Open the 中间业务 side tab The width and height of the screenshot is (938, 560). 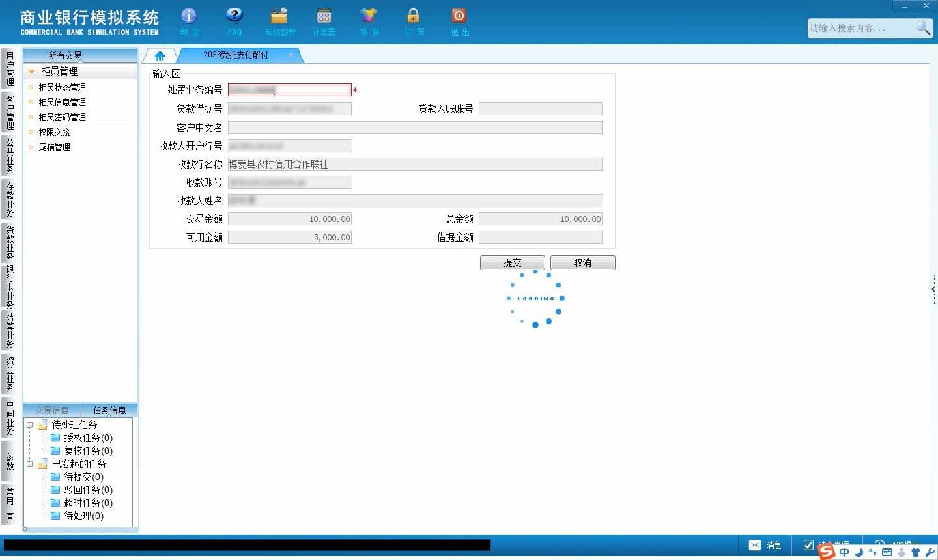(x=9, y=417)
